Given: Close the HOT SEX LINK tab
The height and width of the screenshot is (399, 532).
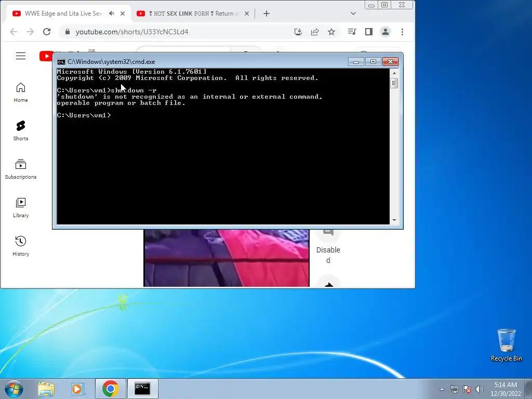Looking at the screenshot, I should click(247, 14).
